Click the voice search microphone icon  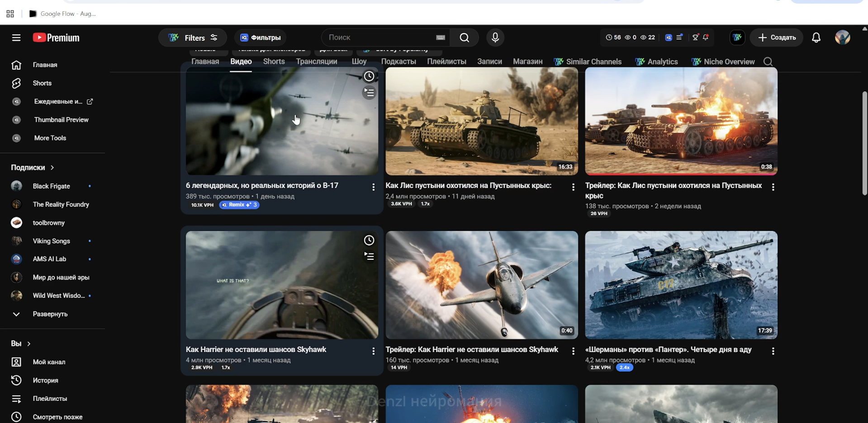495,38
